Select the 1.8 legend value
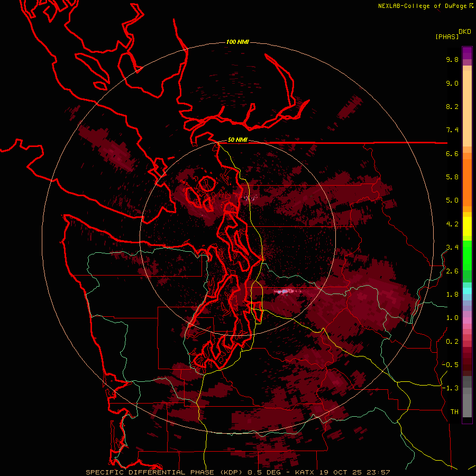This screenshot has width=476, height=476. tap(452, 295)
